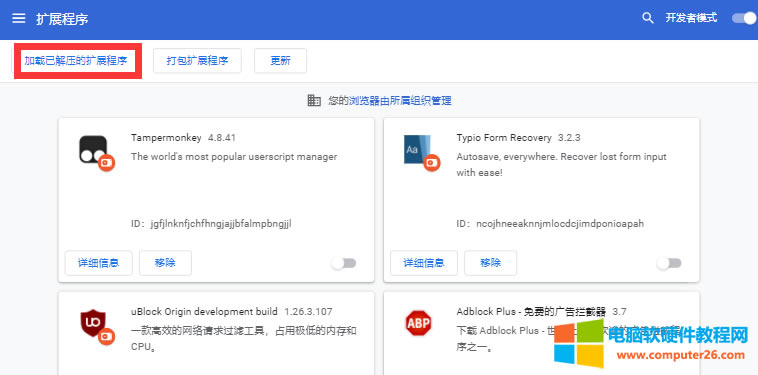Viewport: 758px width, 375px height.
Task: Click the uBlock Origin development build title
Action: 204,311
